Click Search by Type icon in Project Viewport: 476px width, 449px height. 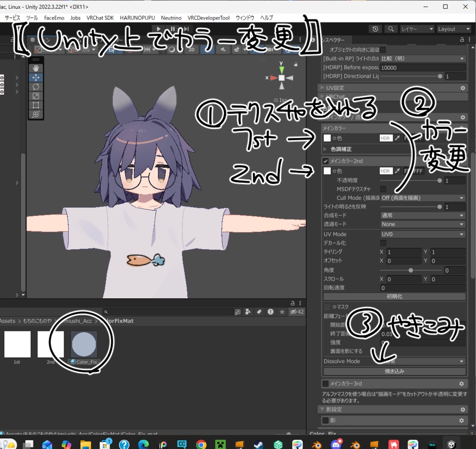(248, 312)
